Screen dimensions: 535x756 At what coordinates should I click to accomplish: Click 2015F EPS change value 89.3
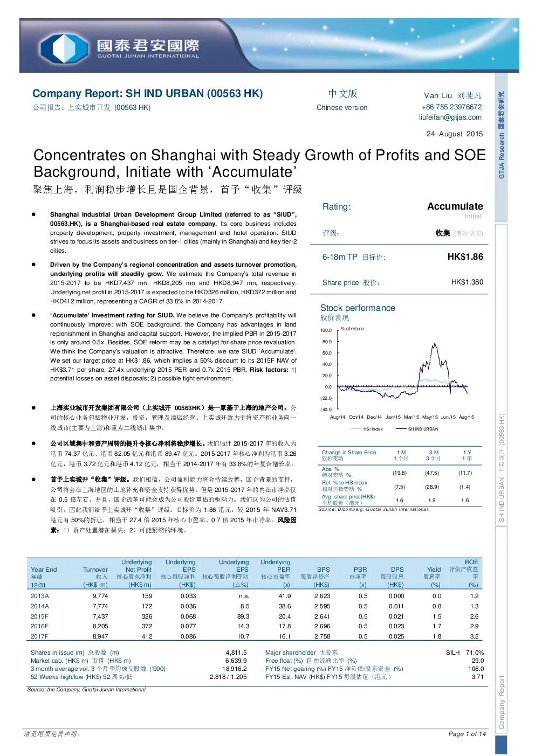243,617
